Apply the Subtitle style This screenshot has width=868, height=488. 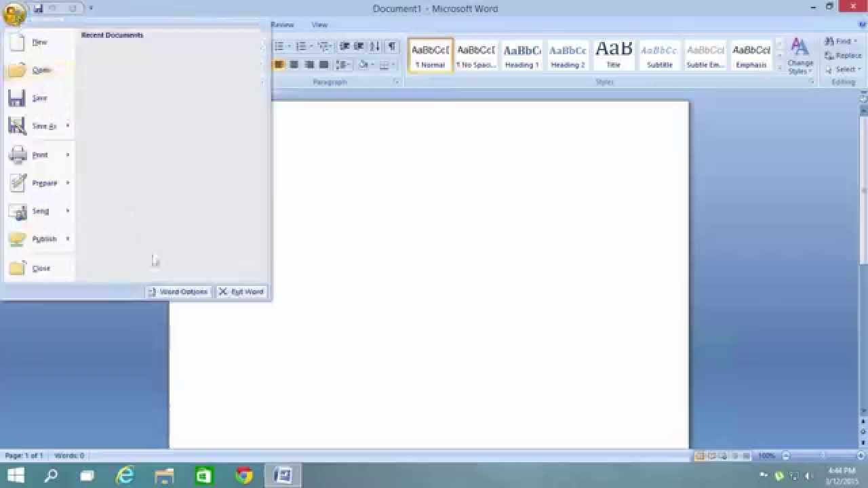pos(660,55)
